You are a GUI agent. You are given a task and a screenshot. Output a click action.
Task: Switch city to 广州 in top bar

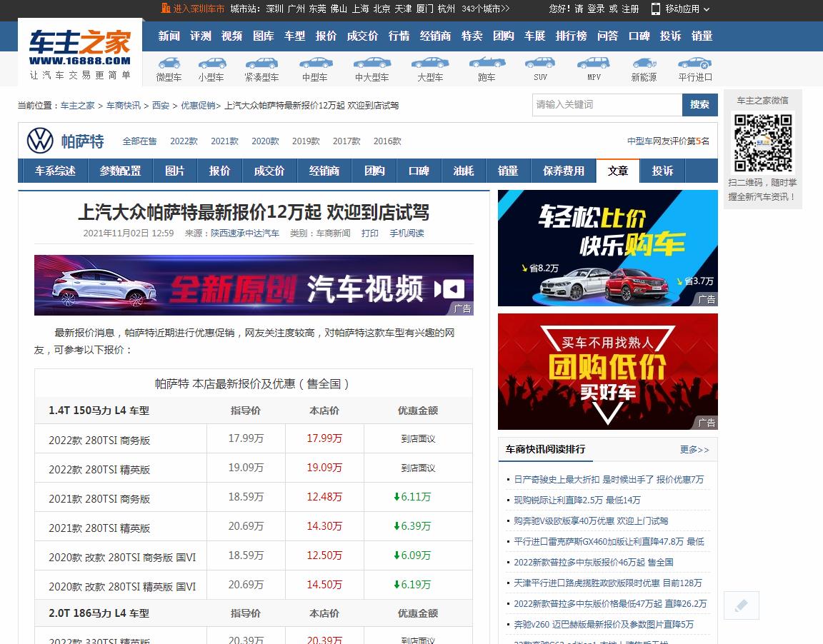296,9
